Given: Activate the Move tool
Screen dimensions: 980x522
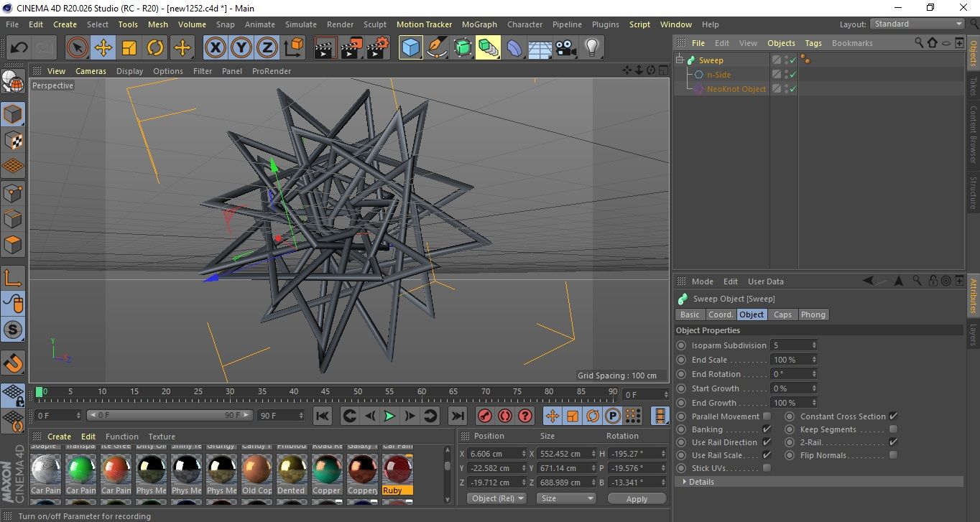Looking at the screenshot, I should [x=103, y=48].
